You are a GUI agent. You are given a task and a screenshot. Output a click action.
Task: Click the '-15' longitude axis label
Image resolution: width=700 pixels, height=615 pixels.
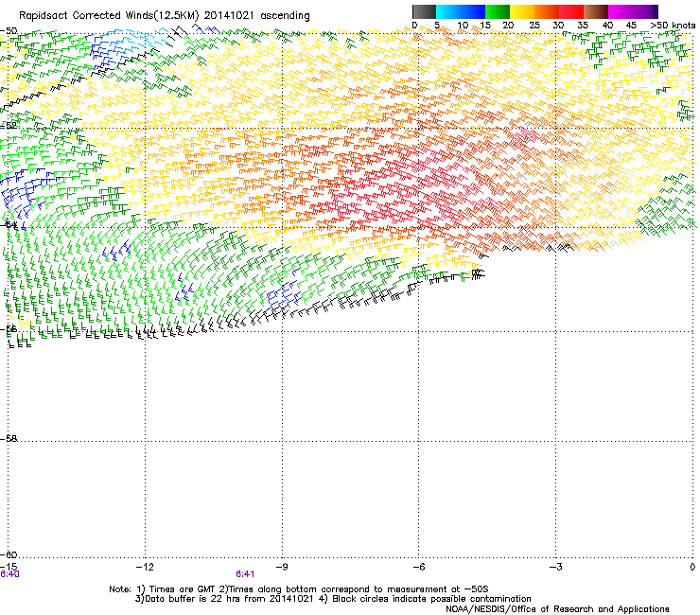pyautogui.click(x=9, y=567)
